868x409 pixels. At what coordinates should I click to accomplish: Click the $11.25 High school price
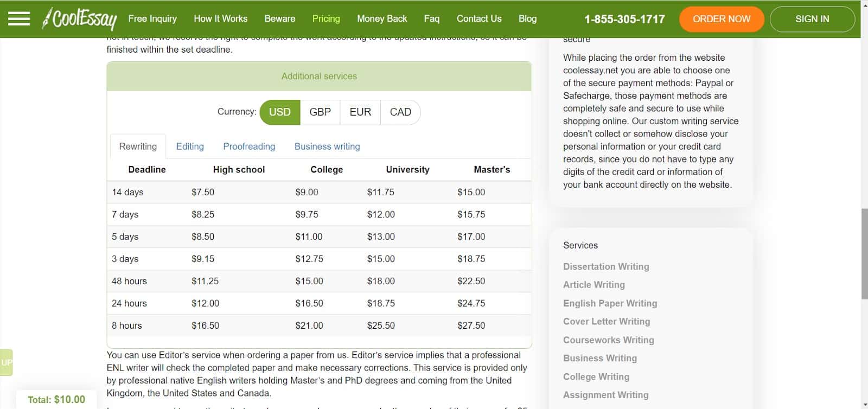point(205,282)
